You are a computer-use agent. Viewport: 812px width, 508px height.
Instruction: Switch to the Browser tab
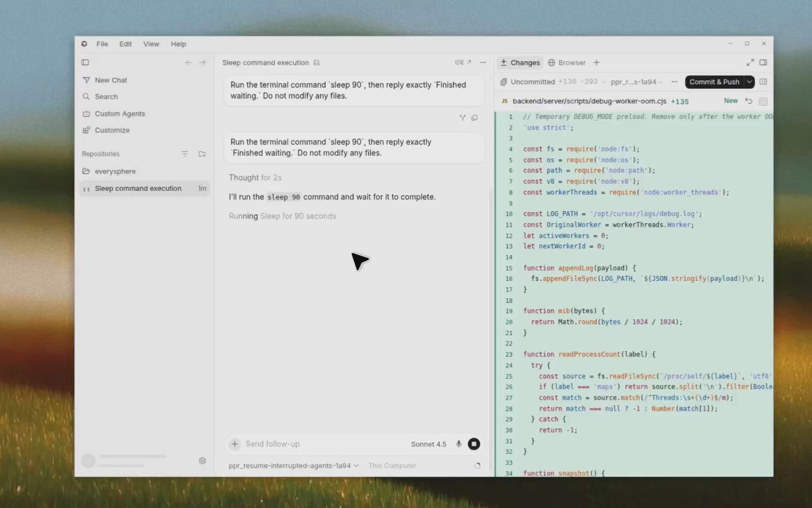coord(567,63)
